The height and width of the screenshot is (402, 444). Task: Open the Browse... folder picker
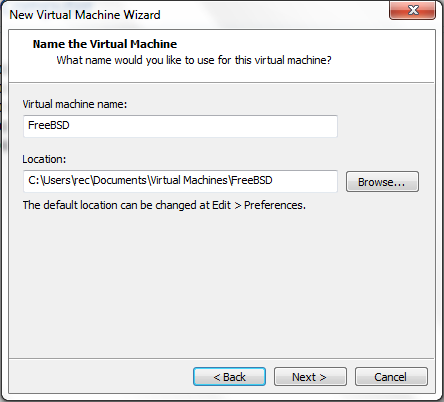tap(382, 182)
